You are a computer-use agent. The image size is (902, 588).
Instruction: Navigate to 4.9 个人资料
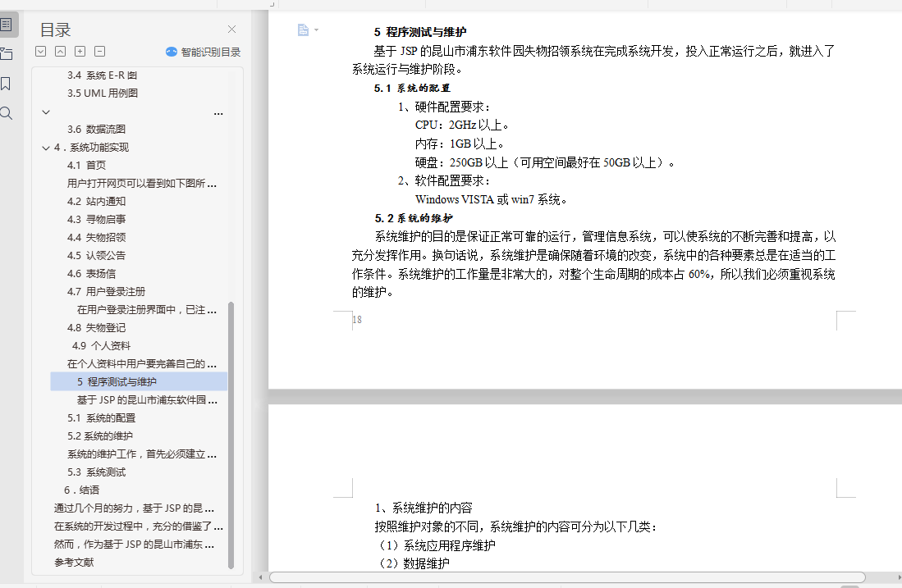point(101,346)
